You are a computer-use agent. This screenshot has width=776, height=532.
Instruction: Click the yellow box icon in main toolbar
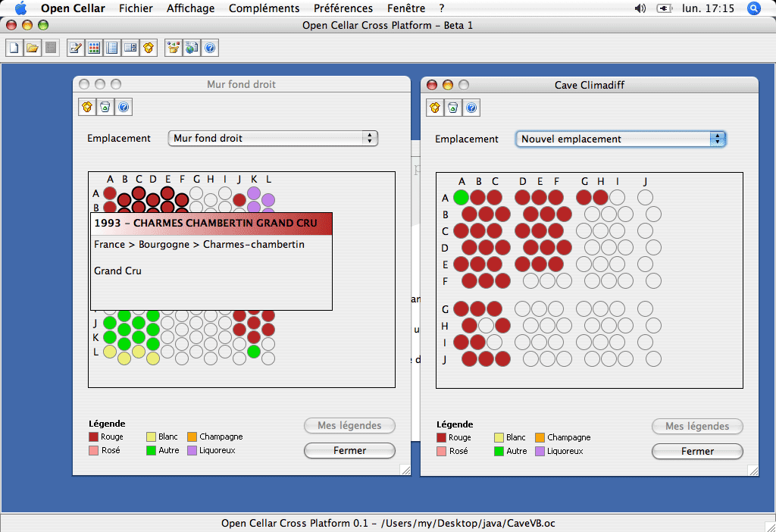point(149,48)
